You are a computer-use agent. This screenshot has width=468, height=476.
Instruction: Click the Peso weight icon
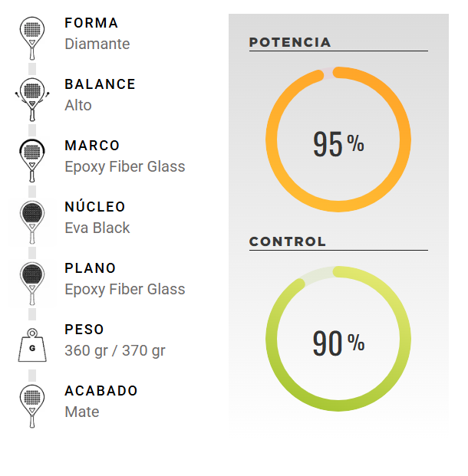tap(32, 345)
